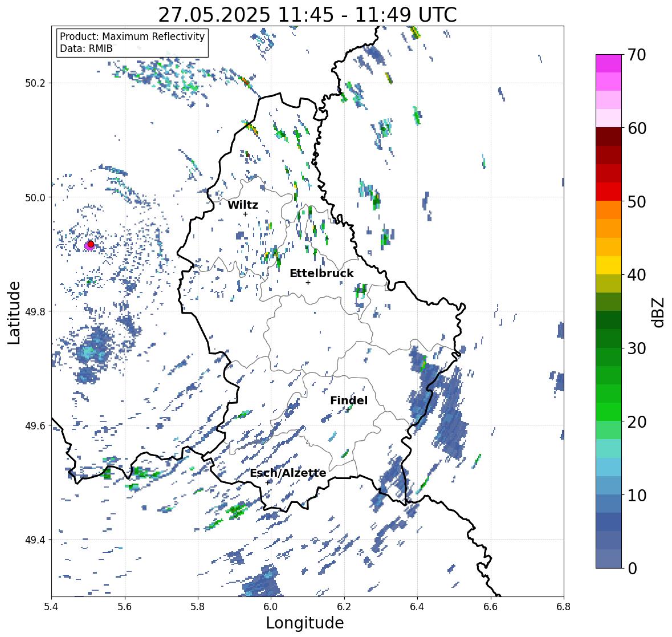Click the Esch/Alzette station label

(x=288, y=473)
